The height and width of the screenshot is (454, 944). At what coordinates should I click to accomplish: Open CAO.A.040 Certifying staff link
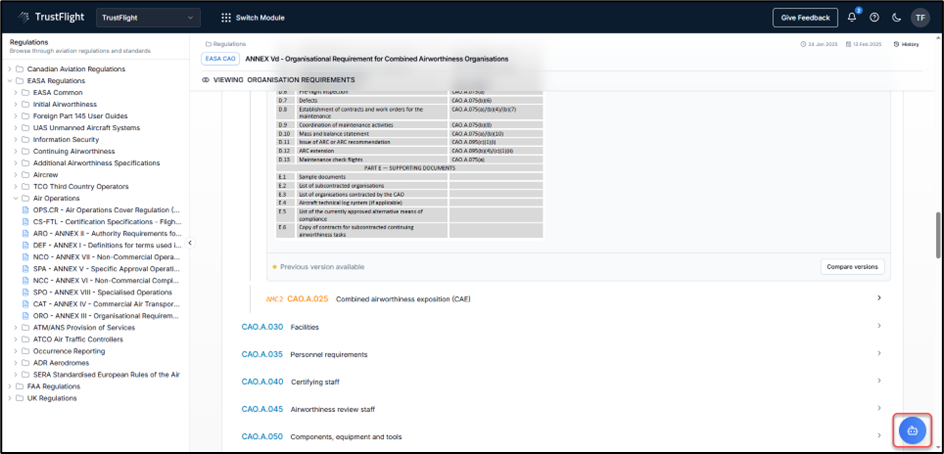262,381
